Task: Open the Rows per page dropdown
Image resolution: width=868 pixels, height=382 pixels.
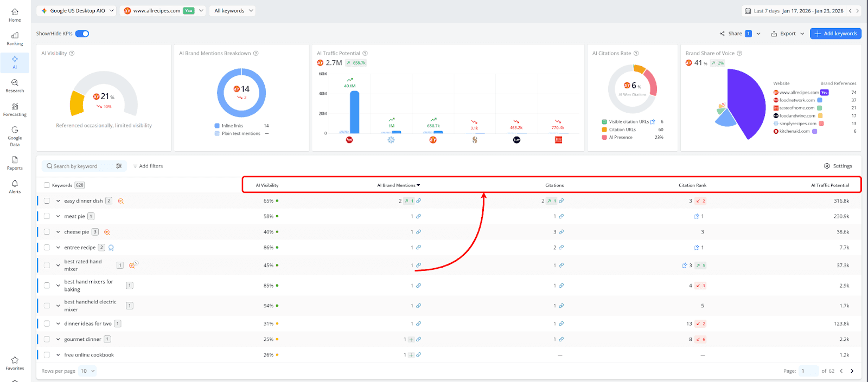Action: coord(87,371)
